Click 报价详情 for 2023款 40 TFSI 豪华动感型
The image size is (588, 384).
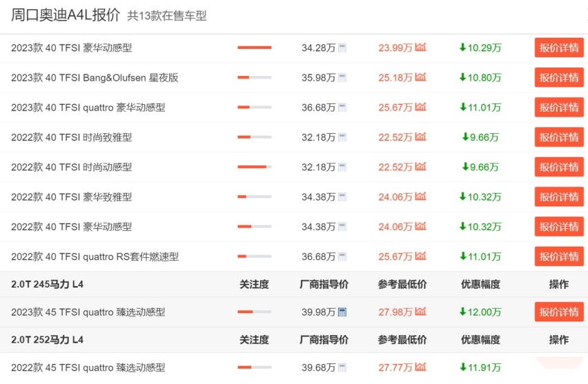pyautogui.click(x=559, y=48)
